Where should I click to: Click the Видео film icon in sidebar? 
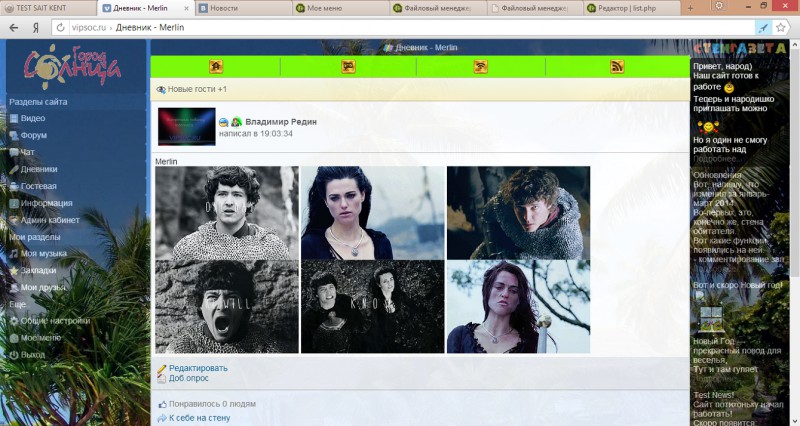point(14,118)
